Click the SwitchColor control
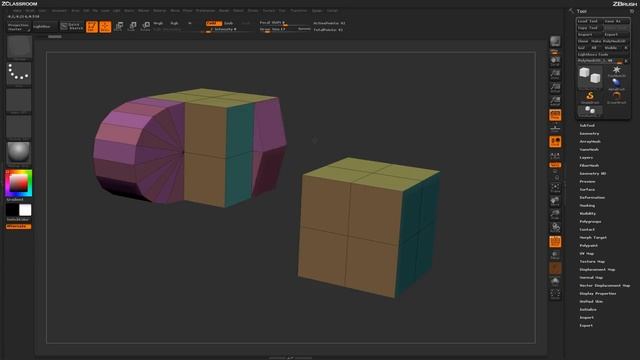 (x=18, y=220)
